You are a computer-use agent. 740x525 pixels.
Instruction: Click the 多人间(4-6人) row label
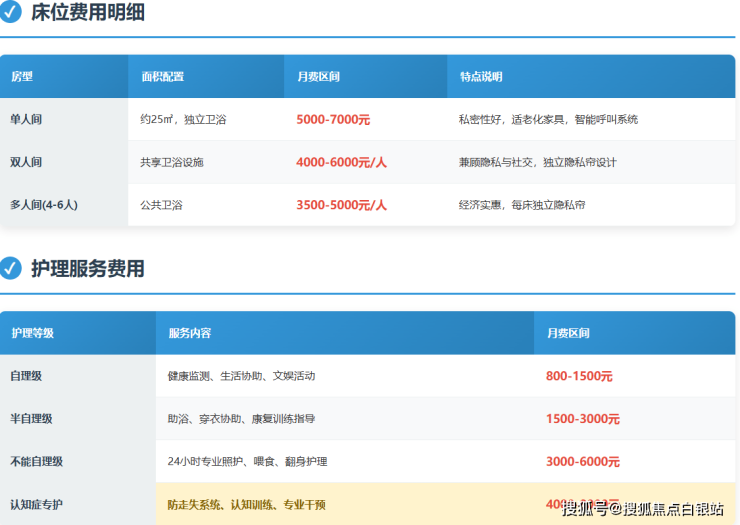[x=44, y=205]
